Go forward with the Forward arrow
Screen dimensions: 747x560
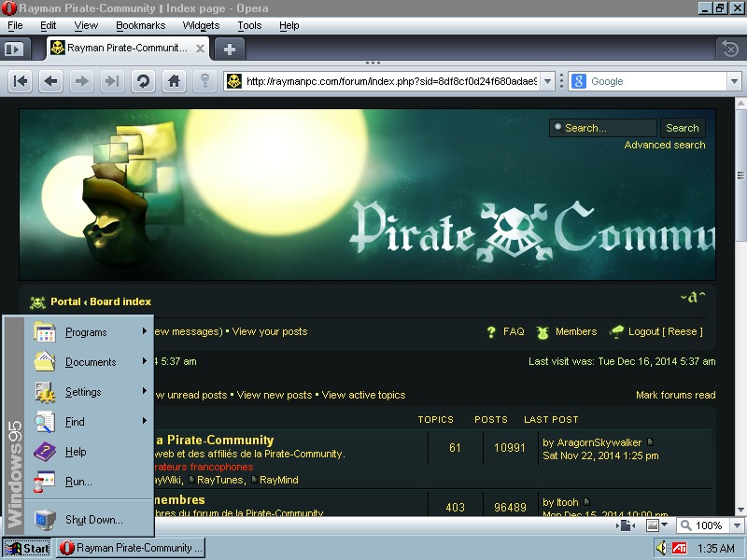pos(81,81)
